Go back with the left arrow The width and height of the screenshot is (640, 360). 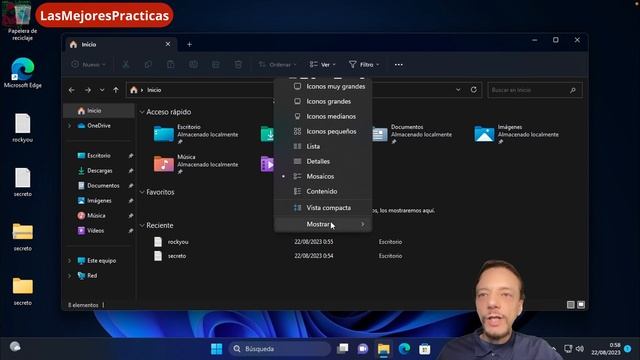[x=72, y=90]
